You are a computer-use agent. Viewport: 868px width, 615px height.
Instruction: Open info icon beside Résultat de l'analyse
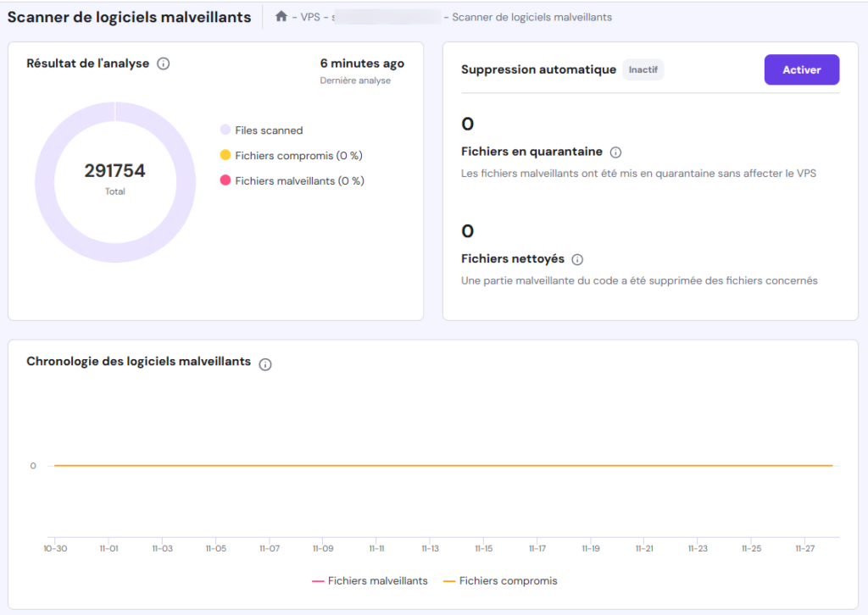[x=164, y=64]
